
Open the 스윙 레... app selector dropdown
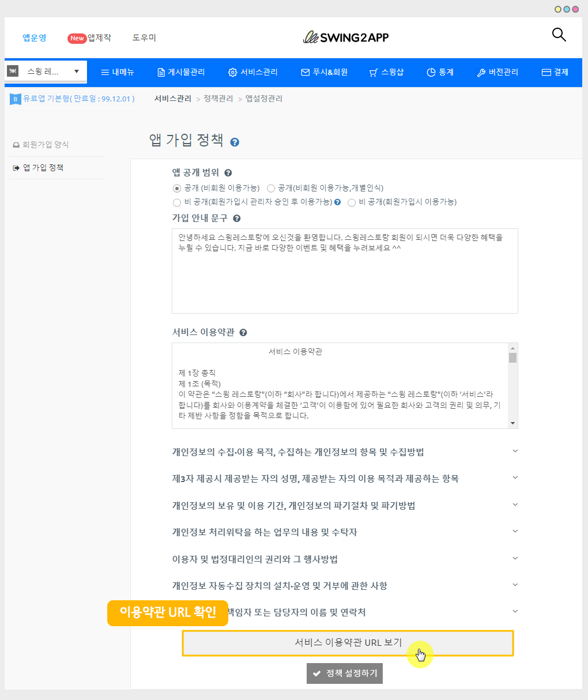click(46, 71)
